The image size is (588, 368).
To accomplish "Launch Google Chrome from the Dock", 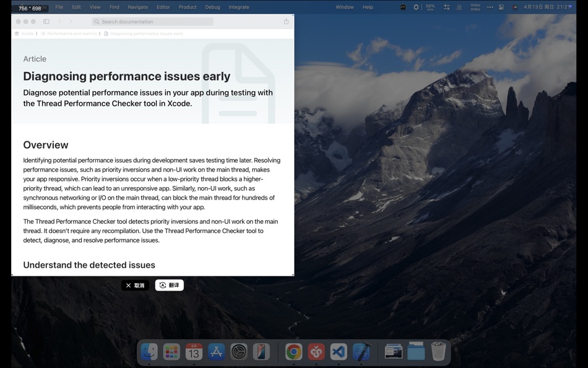I will click(293, 351).
